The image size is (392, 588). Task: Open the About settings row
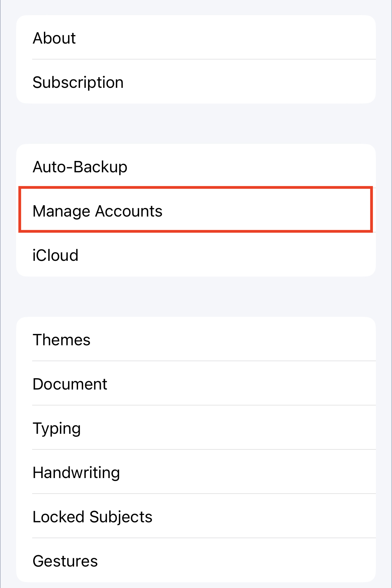[x=196, y=38]
